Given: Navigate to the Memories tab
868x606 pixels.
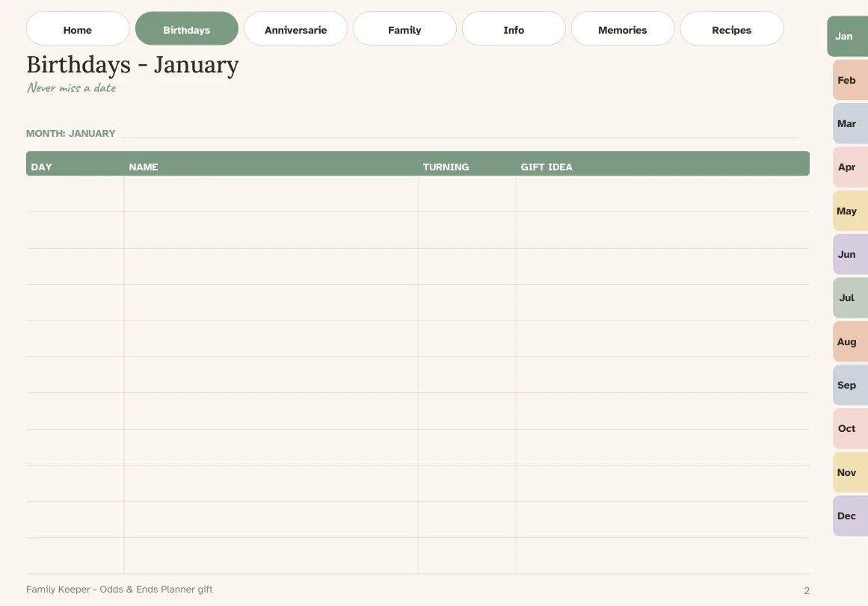Looking at the screenshot, I should click(623, 29).
